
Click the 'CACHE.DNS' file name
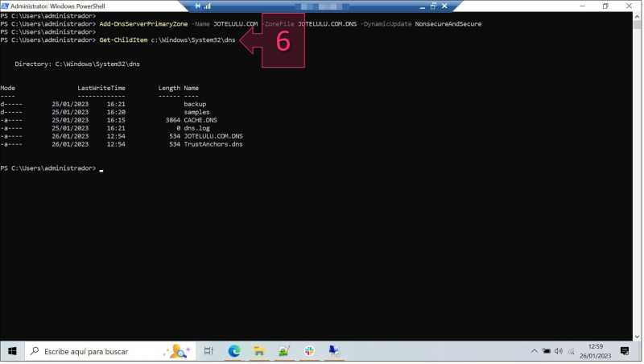(x=200, y=120)
